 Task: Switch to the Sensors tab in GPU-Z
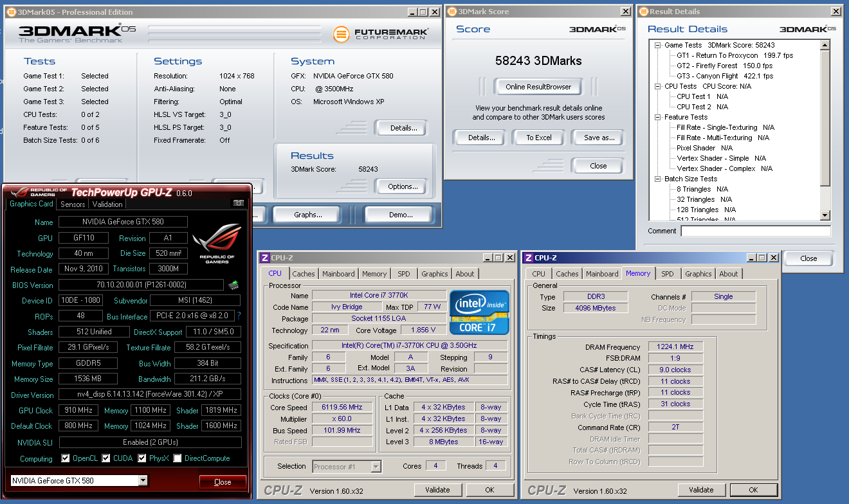point(73,204)
